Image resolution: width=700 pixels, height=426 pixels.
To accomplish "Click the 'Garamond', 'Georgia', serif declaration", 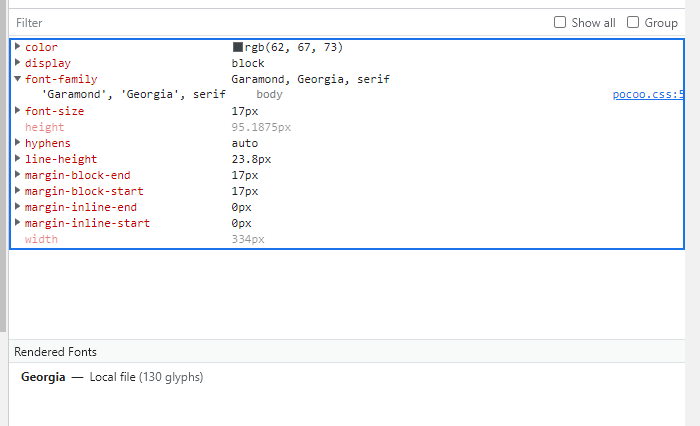I will tap(134, 95).
